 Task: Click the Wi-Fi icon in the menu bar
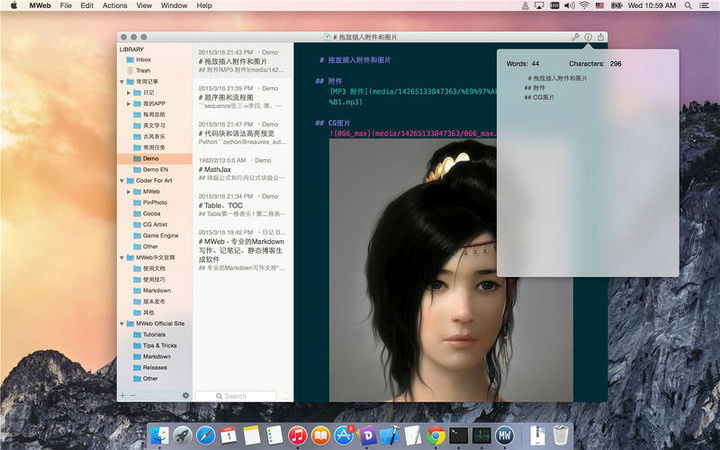(x=584, y=6)
